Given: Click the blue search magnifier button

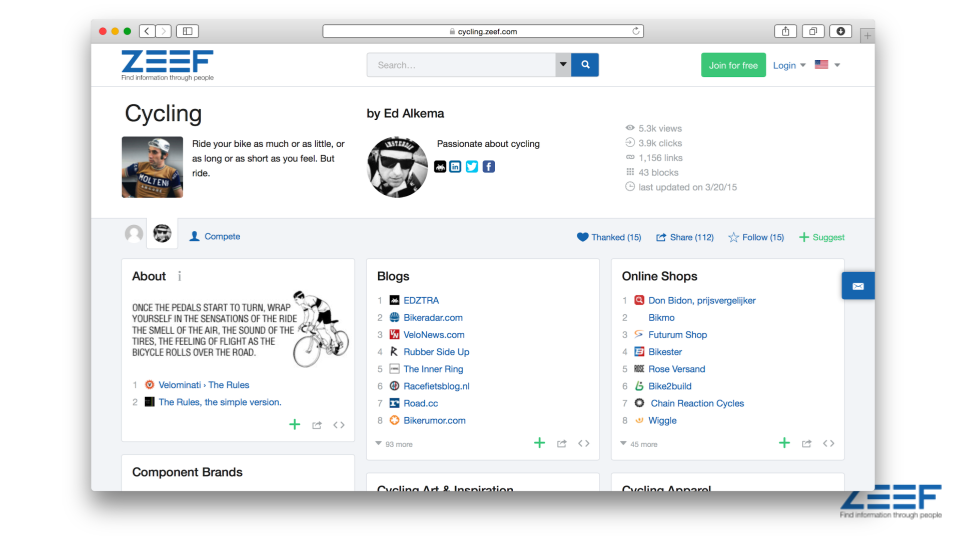Looking at the screenshot, I should coord(585,65).
